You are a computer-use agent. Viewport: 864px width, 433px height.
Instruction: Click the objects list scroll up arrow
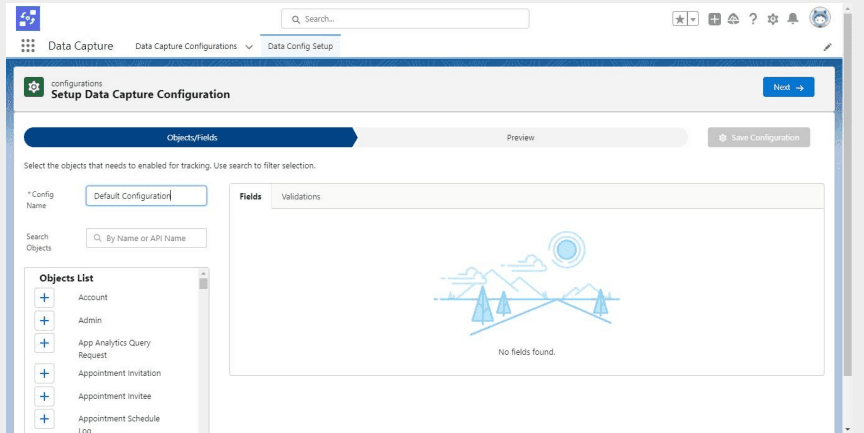[203, 273]
